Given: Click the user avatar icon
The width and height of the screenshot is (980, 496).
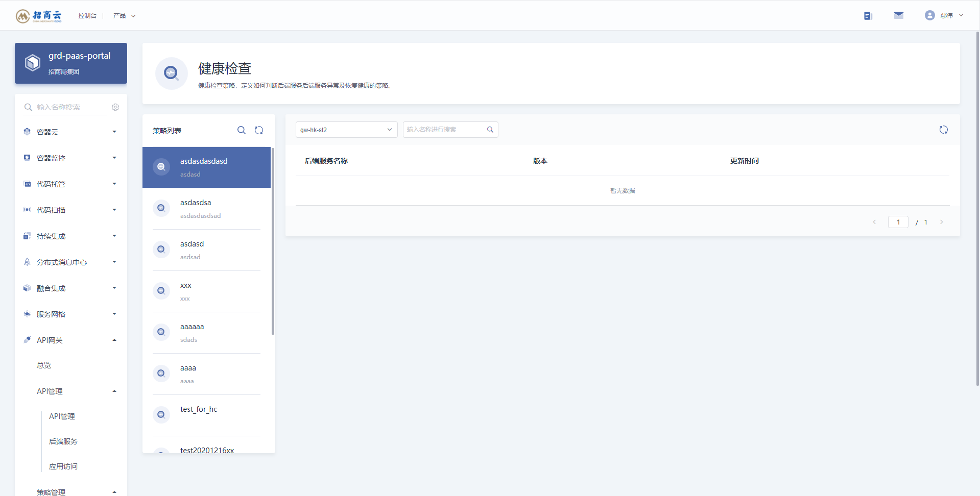Looking at the screenshot, I should (929, 15).
